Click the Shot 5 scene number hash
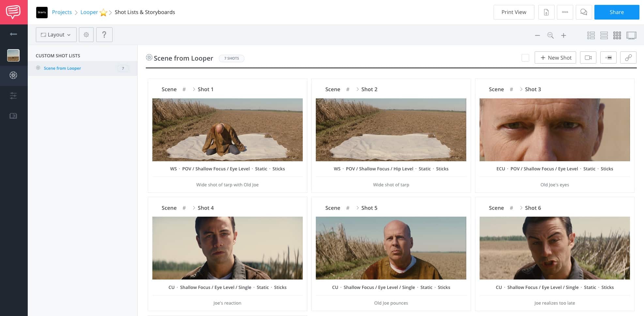644x316 pixels. tap(348, 208)
